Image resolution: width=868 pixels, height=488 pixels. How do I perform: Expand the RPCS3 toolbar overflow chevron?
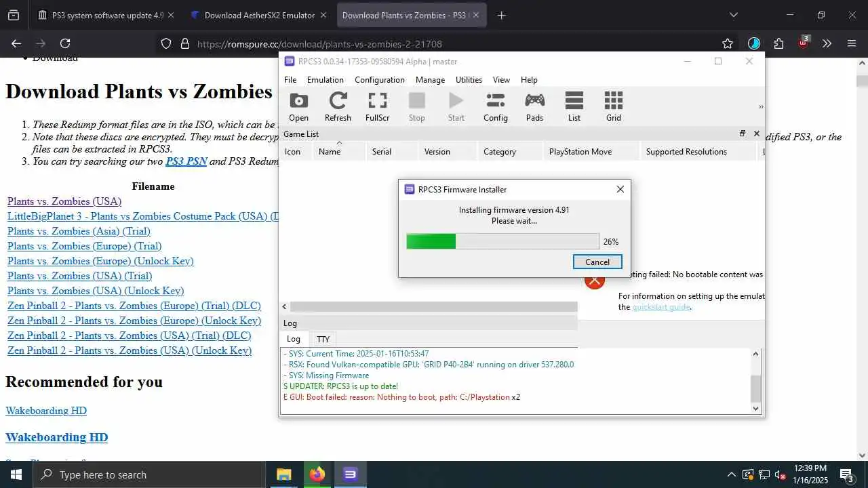(760, 107)
